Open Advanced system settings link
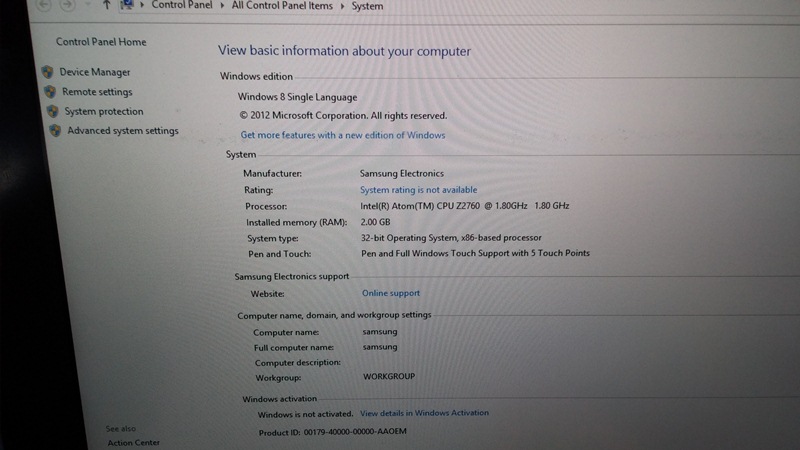This screenshot has height=450, width=800. 123,131
